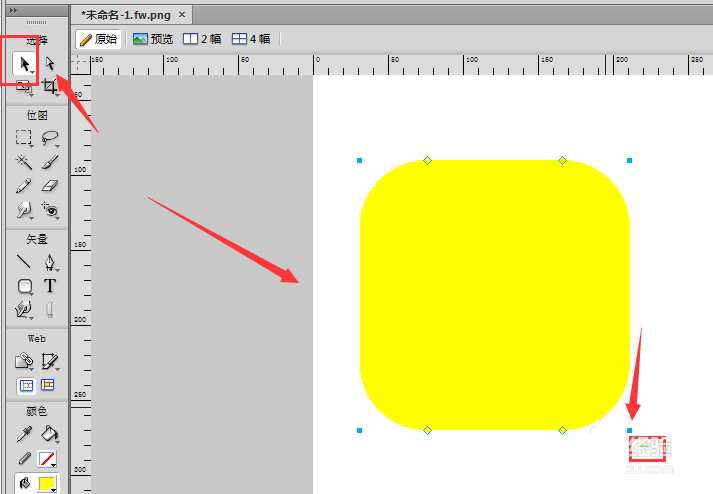Viewport: 713px width, 494px height.
Task: Switch to Original view tab
Action: (98, 39)
